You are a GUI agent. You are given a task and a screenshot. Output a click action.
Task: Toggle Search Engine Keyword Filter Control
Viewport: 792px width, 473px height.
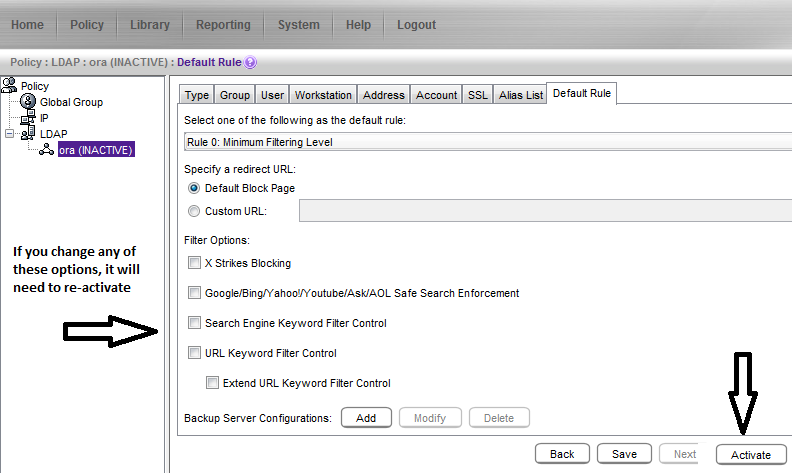click(194, 323)
